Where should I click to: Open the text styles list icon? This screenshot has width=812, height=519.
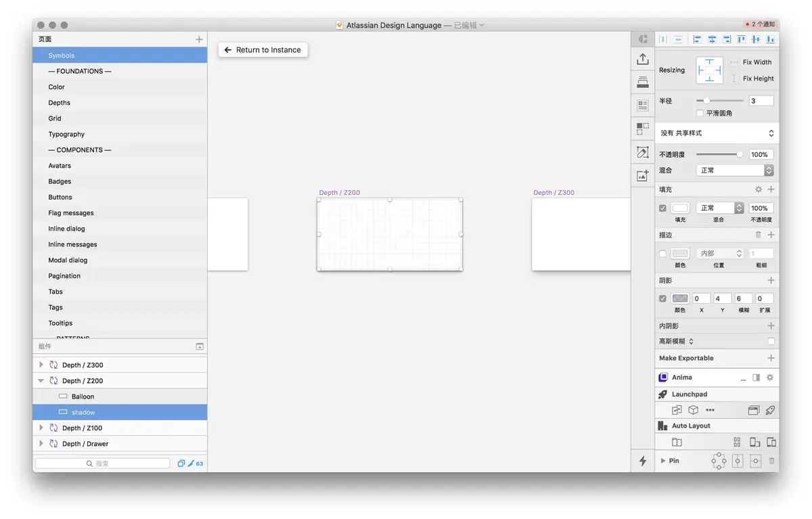tap(643, 106)
